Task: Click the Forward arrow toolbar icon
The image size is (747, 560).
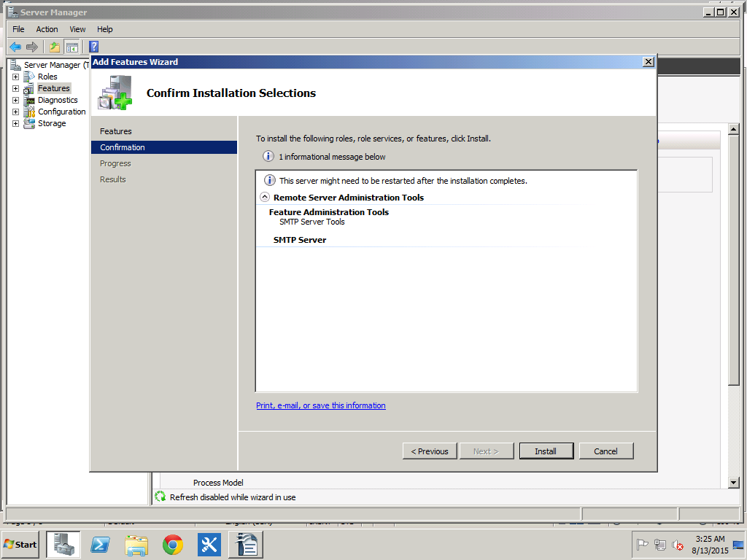Action: click(x=32, y=47)
